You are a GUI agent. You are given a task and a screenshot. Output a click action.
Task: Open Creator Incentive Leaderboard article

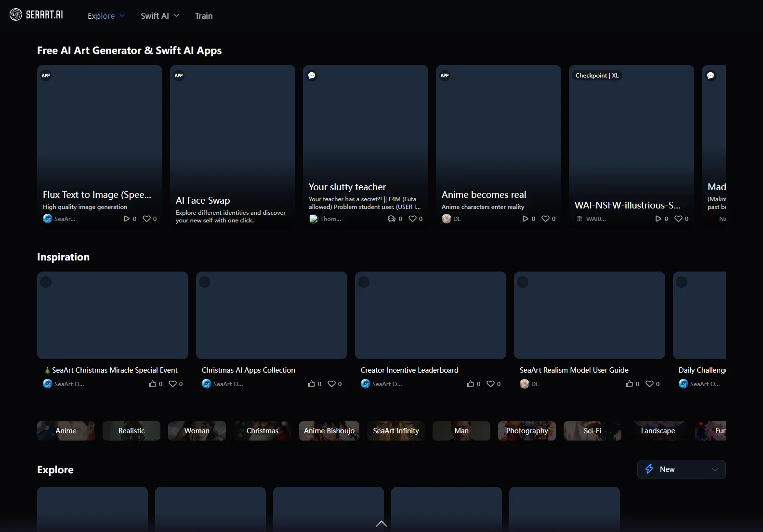click(431, 315)
